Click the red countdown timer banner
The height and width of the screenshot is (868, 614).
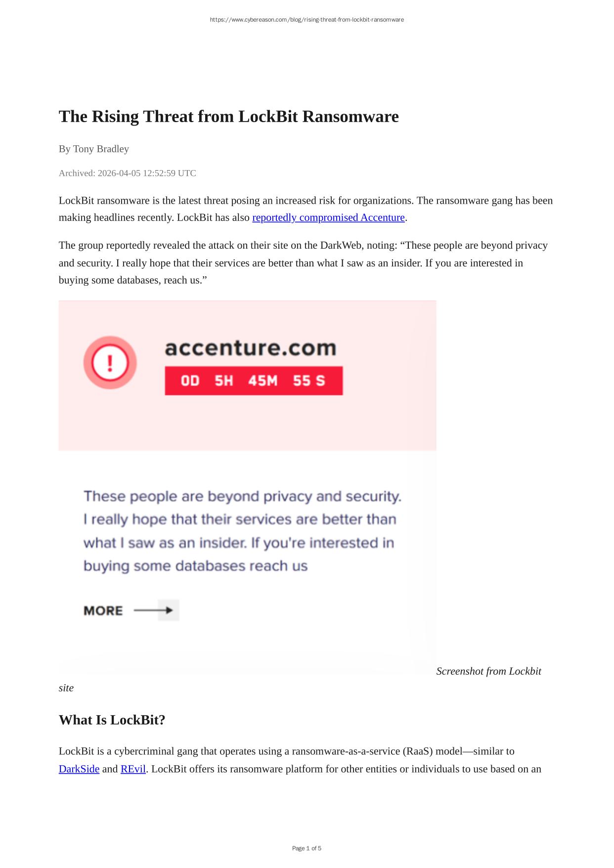pos(254,381)
